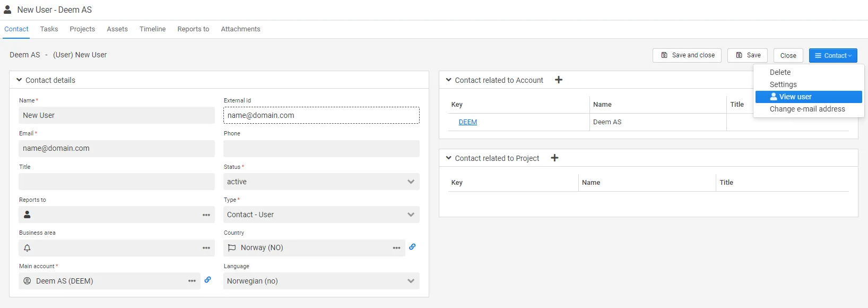This screenshot has width=868, height=308.
Task: Open the Business area lookup ellipsis
Action: (206, 248)
